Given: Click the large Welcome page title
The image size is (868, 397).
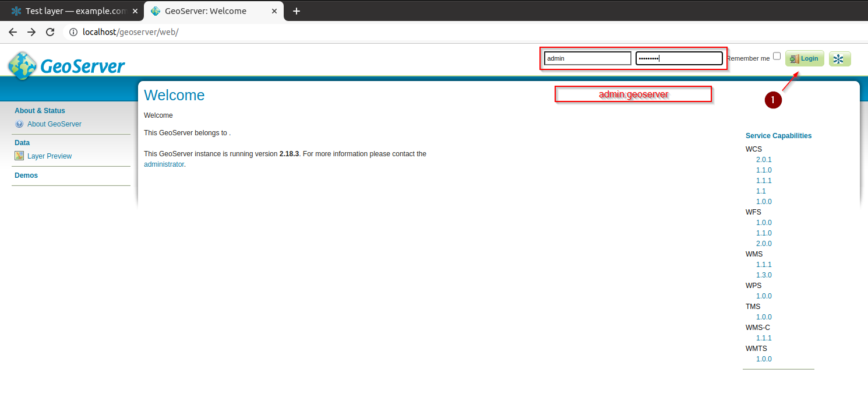Looking at the screenshot, I should 174,96.
